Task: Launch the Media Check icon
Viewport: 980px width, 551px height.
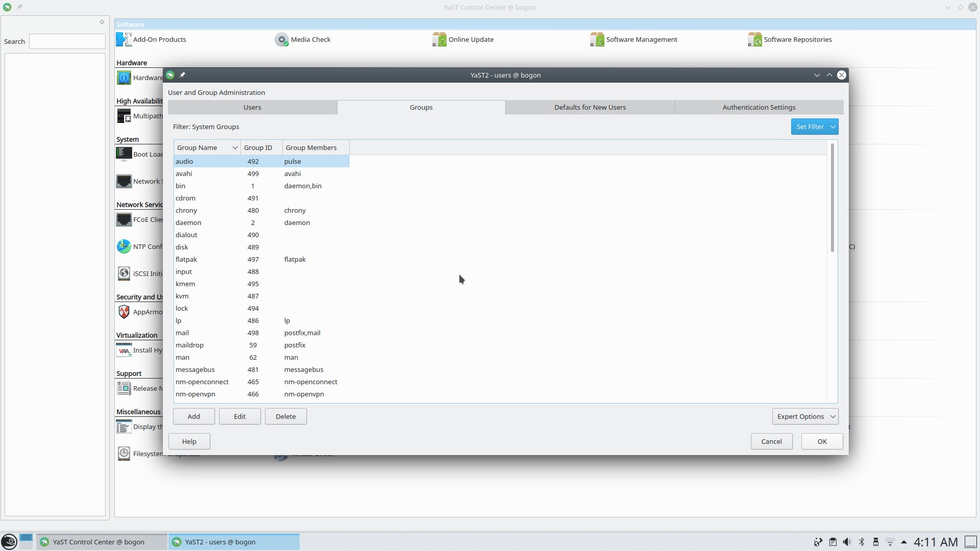Action: coord(281,39)
